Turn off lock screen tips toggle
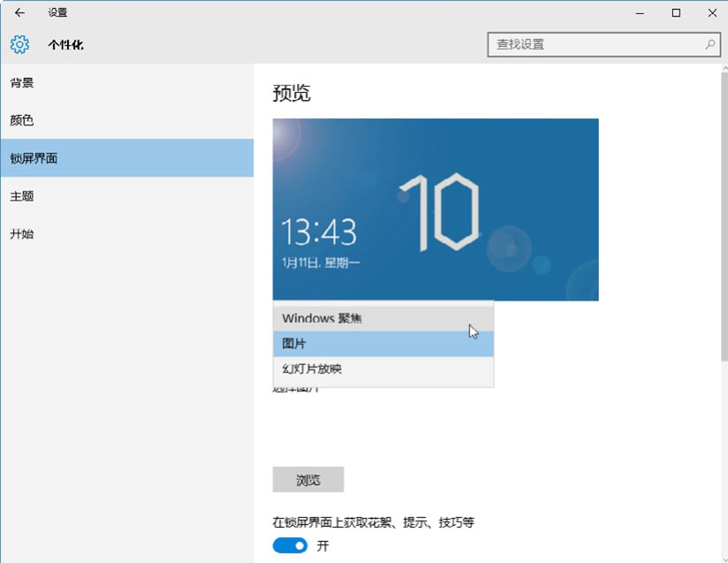The height and width of the screenshot is (563, 728). click(290, 545)
